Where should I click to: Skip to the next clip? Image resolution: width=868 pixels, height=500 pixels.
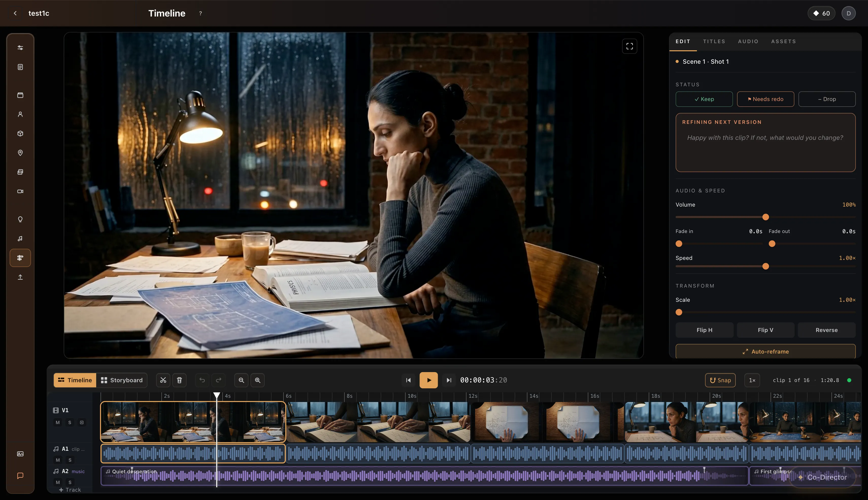[449, 380]
